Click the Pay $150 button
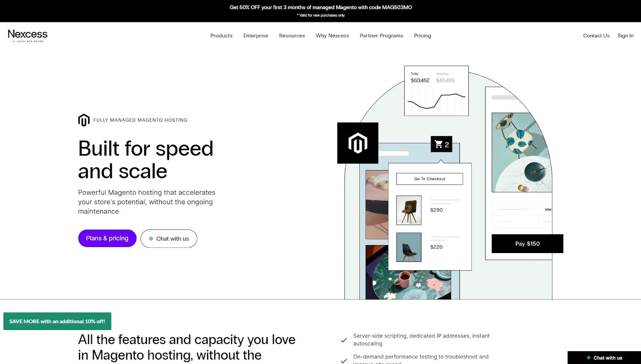 point(527,243)
